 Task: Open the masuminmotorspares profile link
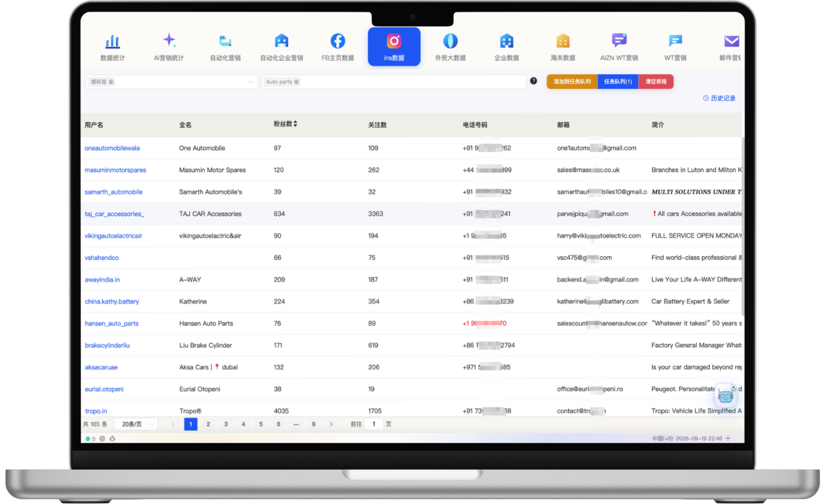(115, 170)
